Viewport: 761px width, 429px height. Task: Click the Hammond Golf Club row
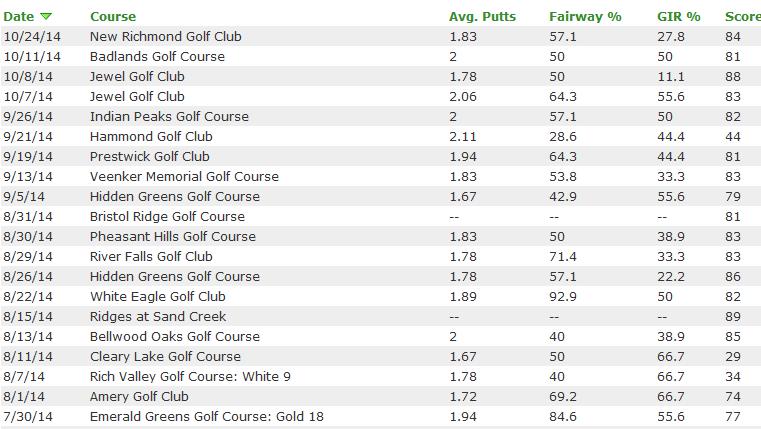[x=151, y=137]
